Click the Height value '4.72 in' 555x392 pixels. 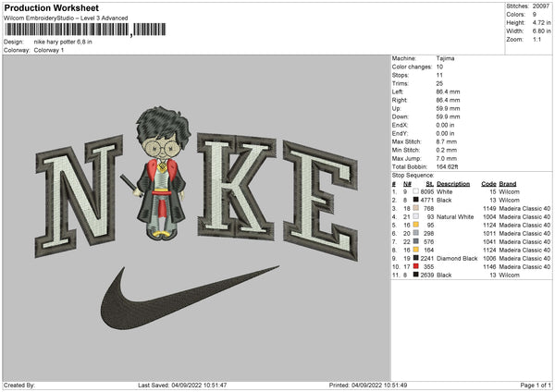click(x=541, y=22)
